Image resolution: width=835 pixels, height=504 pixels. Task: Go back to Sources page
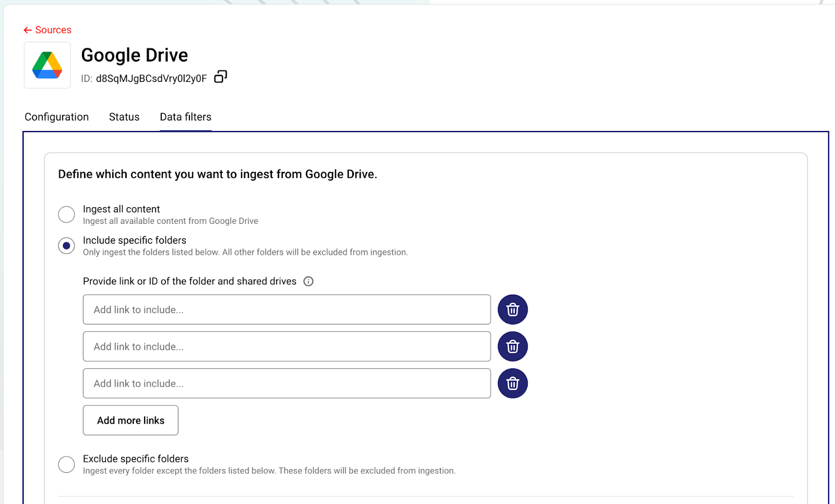coord(47,30)
